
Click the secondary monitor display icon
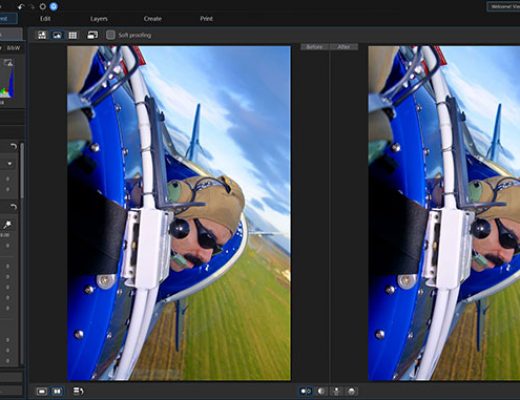pyautogui.click(x=92, y=35)
